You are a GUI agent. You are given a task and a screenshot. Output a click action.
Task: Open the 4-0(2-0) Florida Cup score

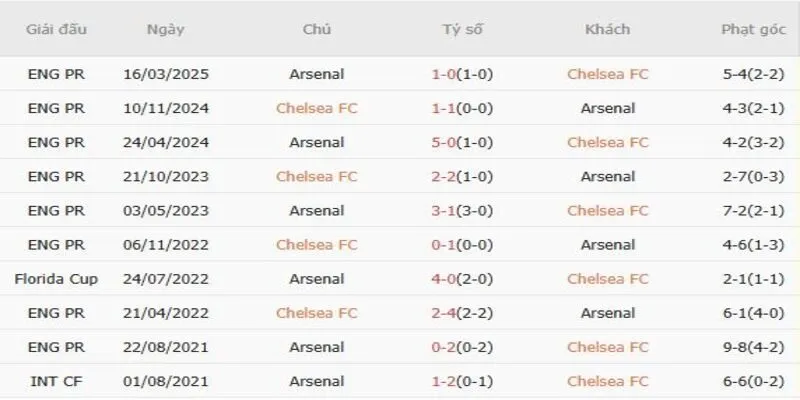point(461,278)
